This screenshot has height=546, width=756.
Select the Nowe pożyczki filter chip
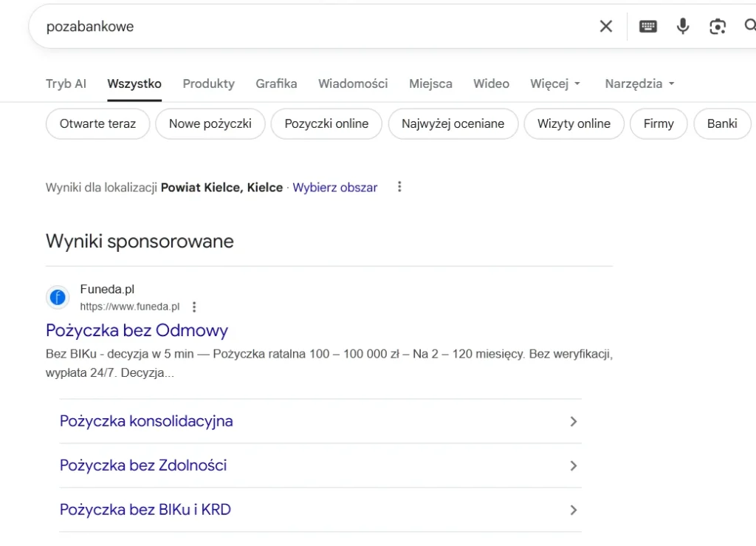[210, 123]
